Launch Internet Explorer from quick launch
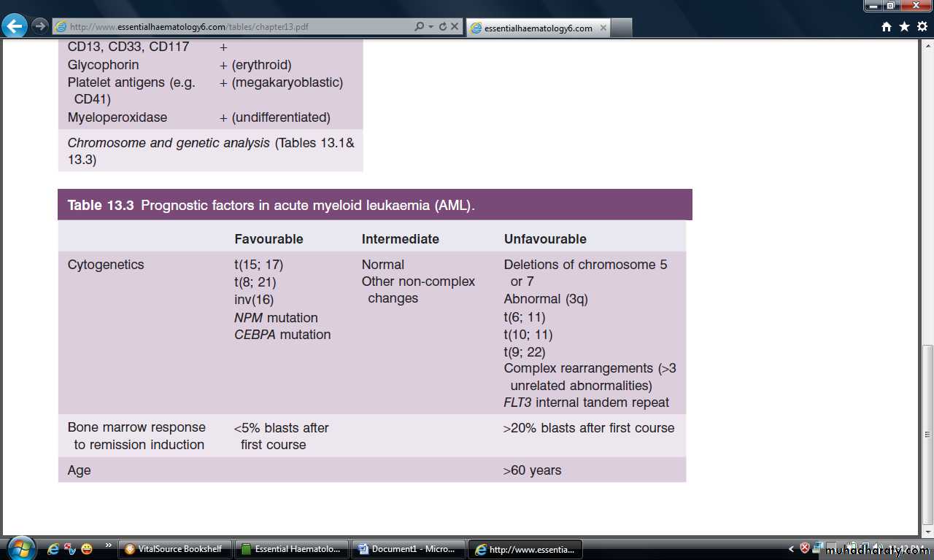934x560 pixels. [53, 549]
